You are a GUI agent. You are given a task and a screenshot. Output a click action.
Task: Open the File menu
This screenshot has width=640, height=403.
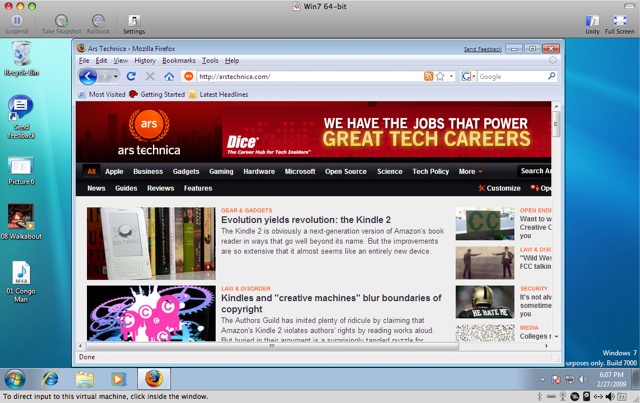tap(84, 60)
